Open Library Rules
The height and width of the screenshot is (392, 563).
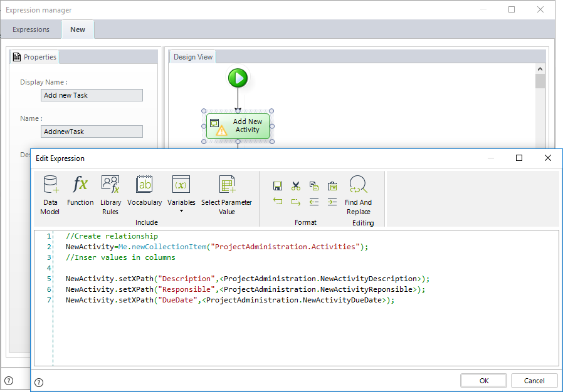coord(110,195)
